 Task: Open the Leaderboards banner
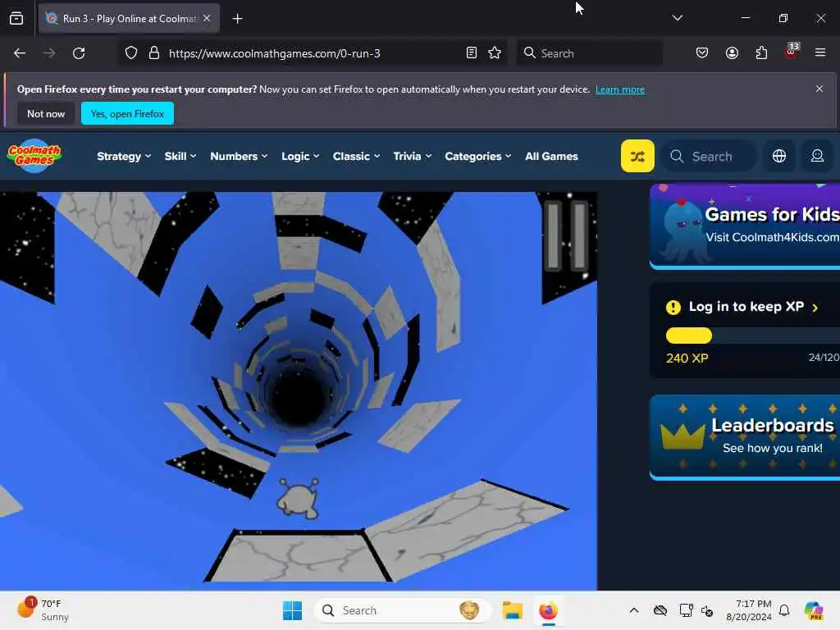click(x=745, y=437)
